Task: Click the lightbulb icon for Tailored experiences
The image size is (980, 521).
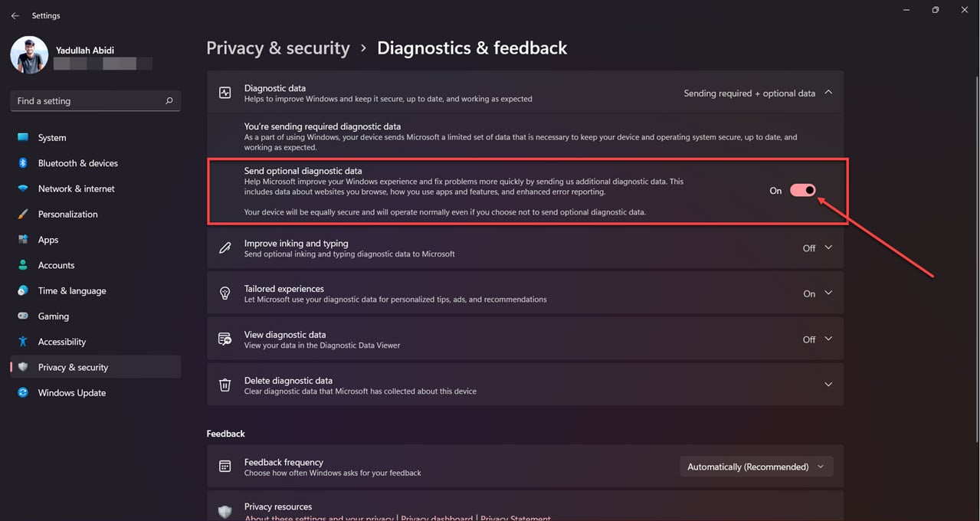Action: (225, 293)
